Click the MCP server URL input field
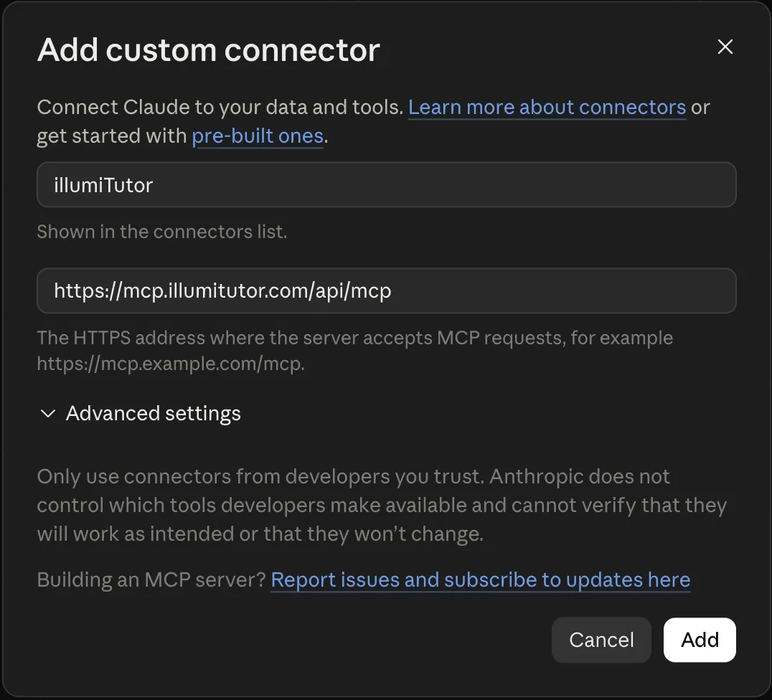772x700 pixels. [387, 290]
